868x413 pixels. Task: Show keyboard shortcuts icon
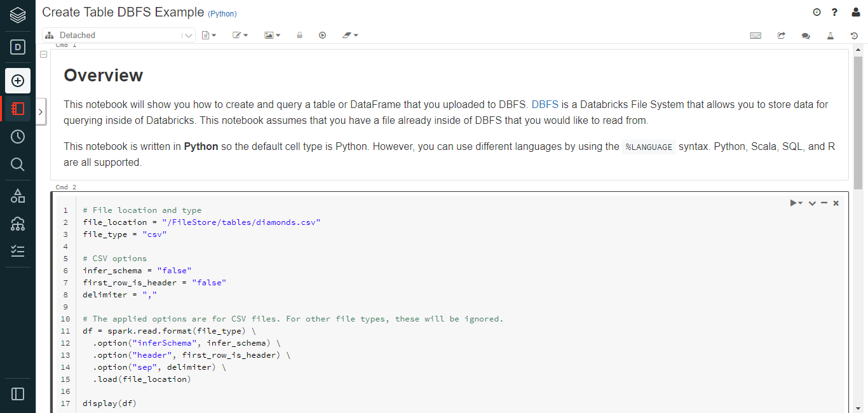click(756, 36)
